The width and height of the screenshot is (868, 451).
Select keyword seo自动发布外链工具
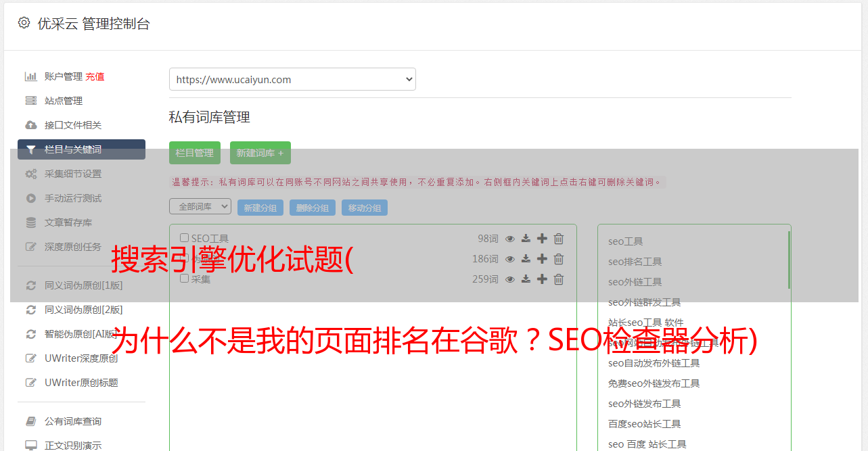pos(654,363)
